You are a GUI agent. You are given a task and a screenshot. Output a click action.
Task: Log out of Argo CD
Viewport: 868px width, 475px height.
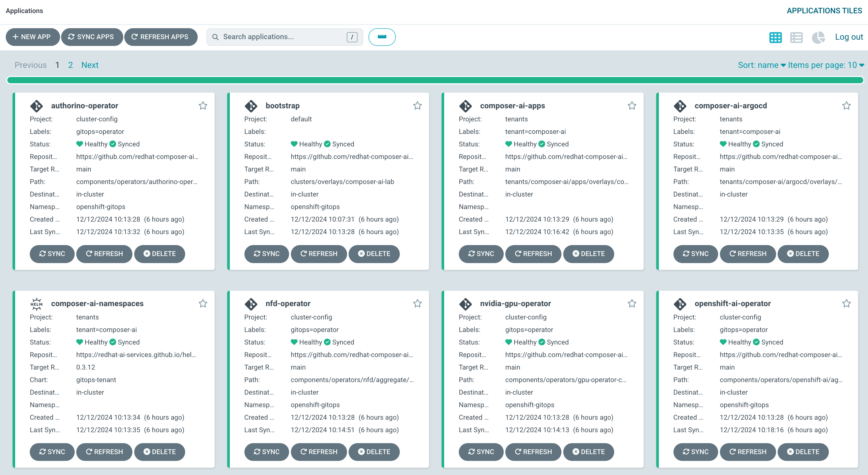[849, 37]
